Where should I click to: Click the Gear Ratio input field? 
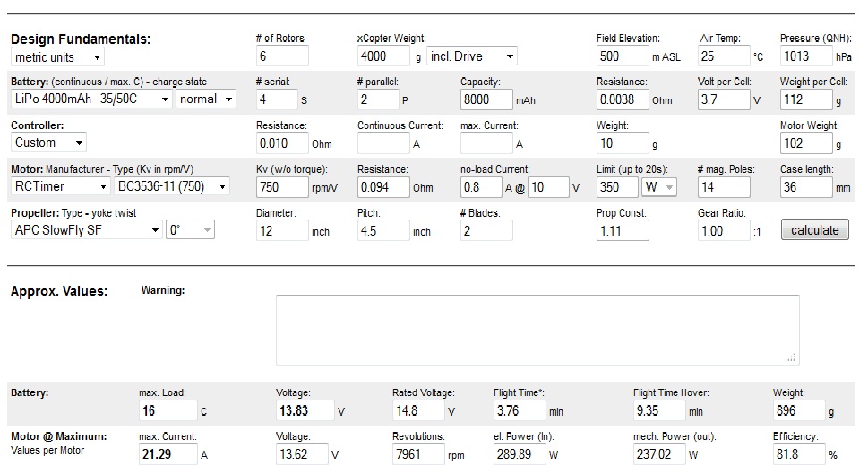coord(723,230)
